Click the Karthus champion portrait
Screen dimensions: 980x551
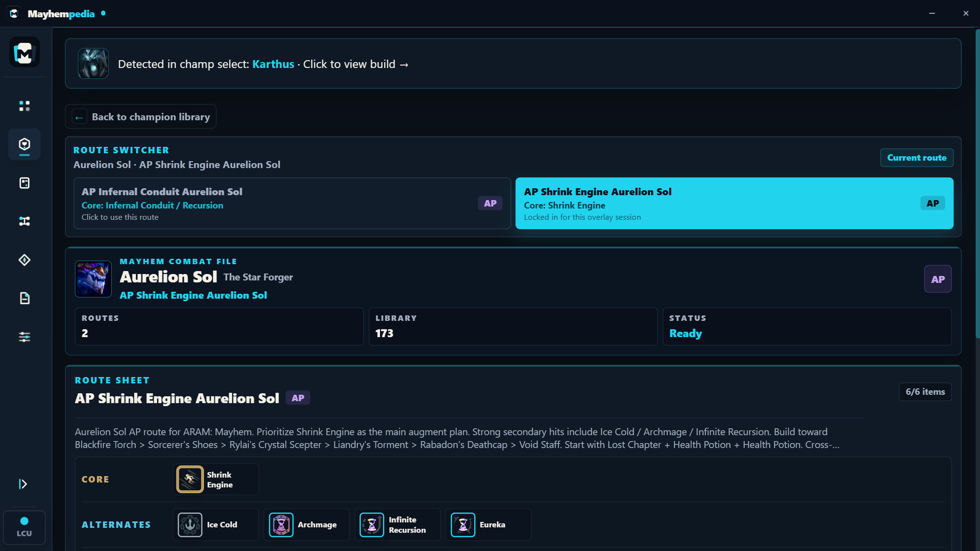tap(93, 63)
